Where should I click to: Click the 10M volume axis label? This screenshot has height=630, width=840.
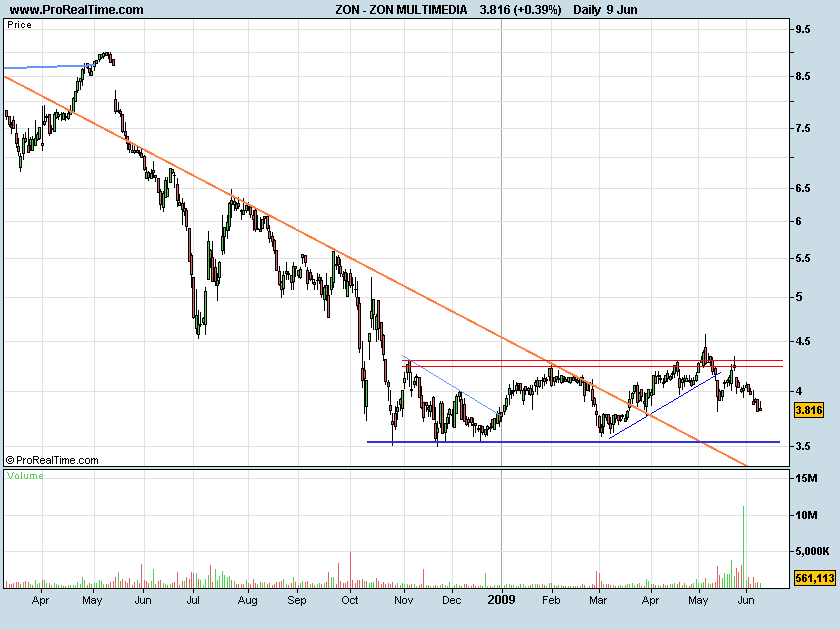click(806, 515)
